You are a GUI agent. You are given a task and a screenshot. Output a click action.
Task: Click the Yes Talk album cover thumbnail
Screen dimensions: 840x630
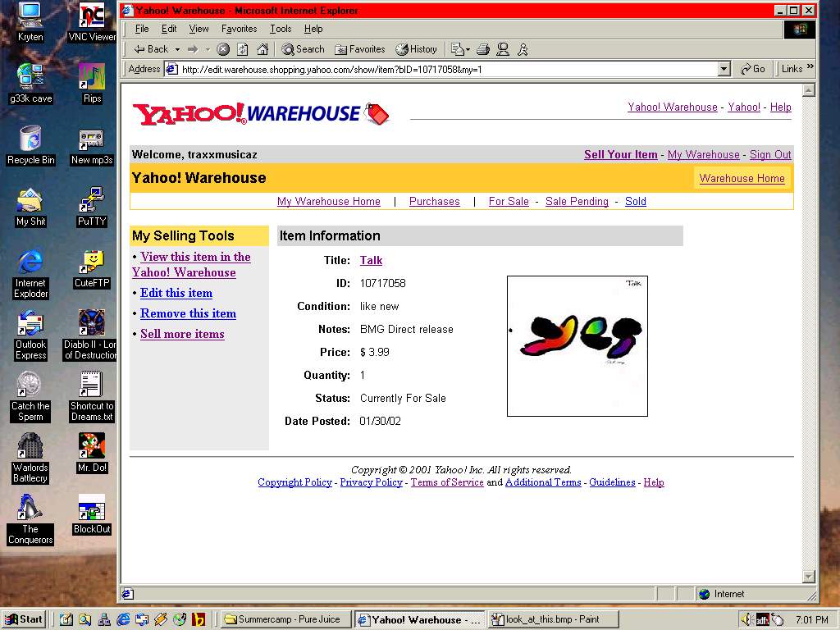(x=577, y=346)
